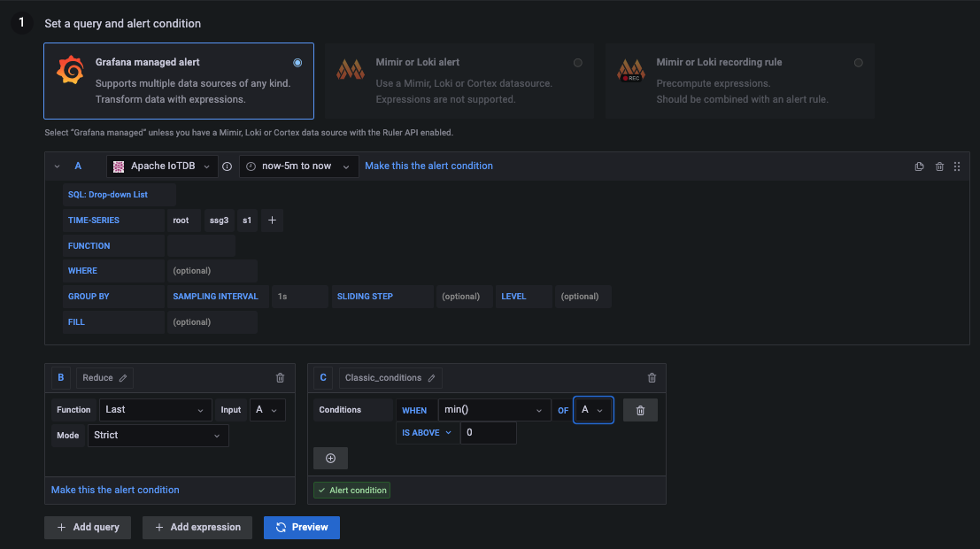Click the blue Preview button

click(x=301, y=527)
